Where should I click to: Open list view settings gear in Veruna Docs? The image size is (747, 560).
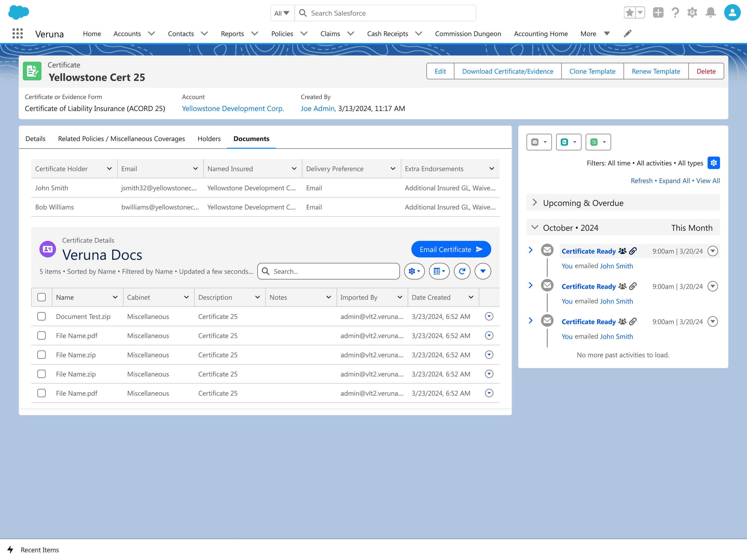(x=414, y=271)
